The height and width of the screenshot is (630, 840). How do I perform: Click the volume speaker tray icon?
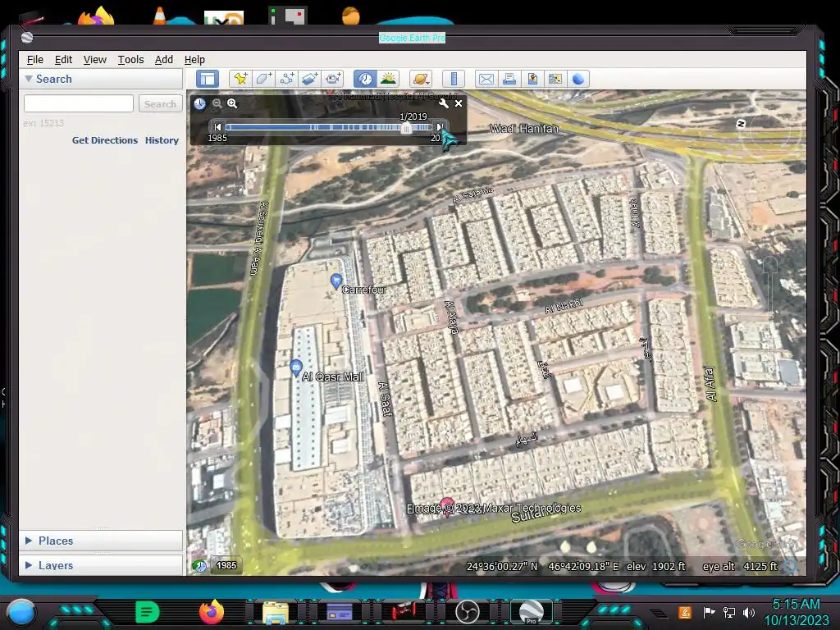(x=749, y=612)
